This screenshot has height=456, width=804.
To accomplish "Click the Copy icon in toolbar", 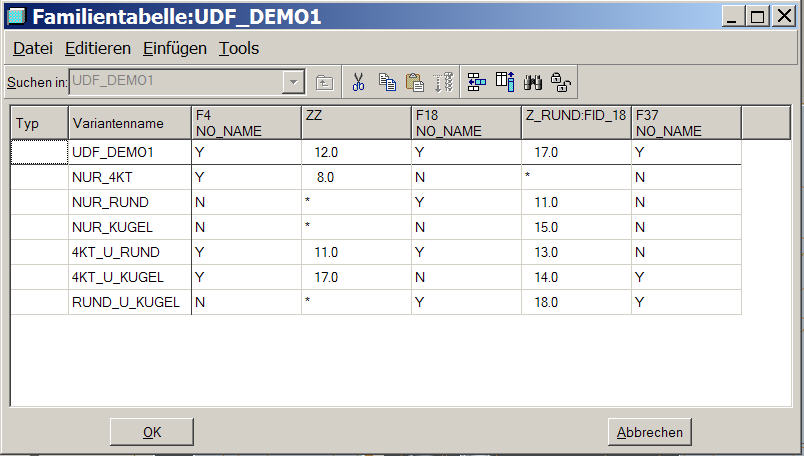I will click(x=387, y=82).
